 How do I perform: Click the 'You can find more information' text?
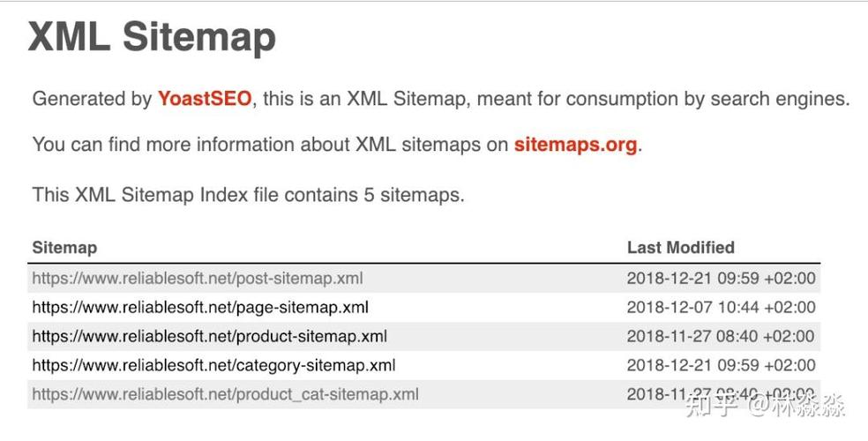pos(270,145)
